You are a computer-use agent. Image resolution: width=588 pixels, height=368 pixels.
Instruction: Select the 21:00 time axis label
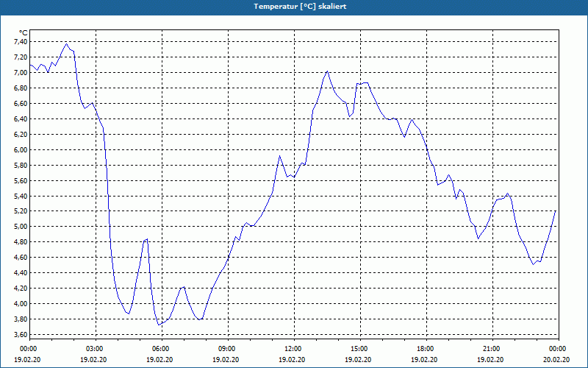point(492,348)
